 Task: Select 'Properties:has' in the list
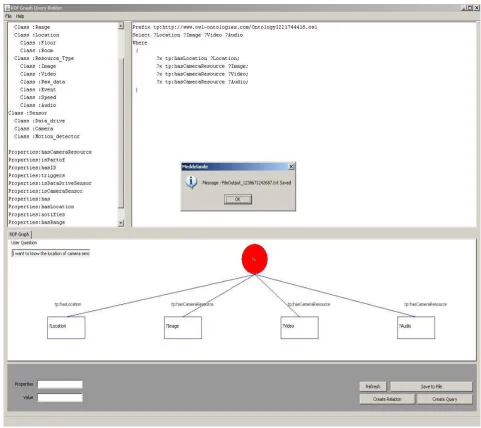coord(29,199)
